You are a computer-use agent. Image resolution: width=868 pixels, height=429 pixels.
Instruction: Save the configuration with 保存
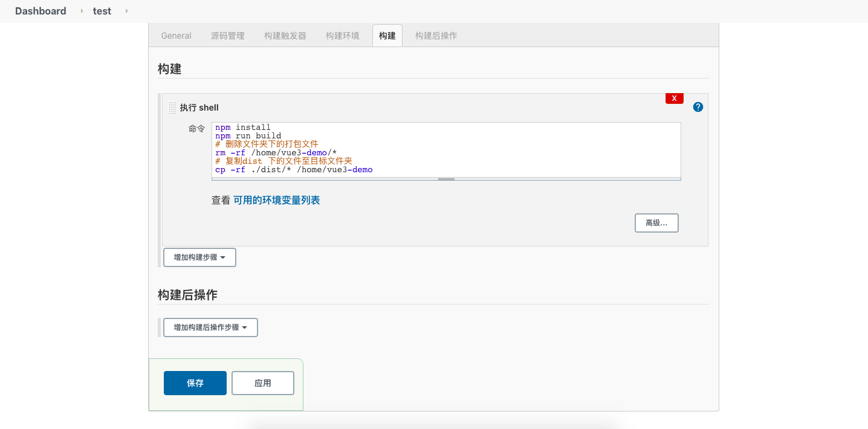click(x=195, y=383)
